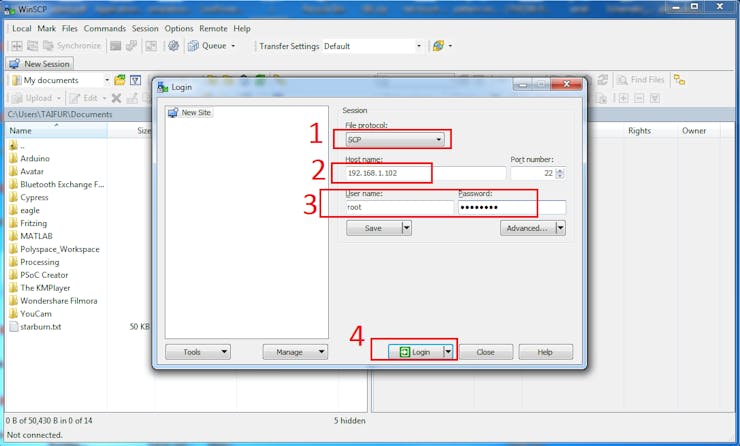Select the New Site entry
Screen dimensions: 740x446
coord(190,112)
